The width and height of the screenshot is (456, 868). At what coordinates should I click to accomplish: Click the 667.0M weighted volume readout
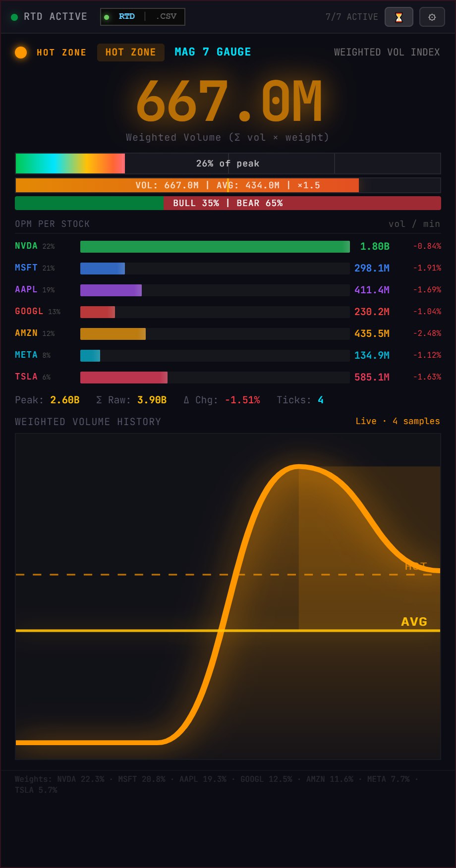(x=228, y=102)
